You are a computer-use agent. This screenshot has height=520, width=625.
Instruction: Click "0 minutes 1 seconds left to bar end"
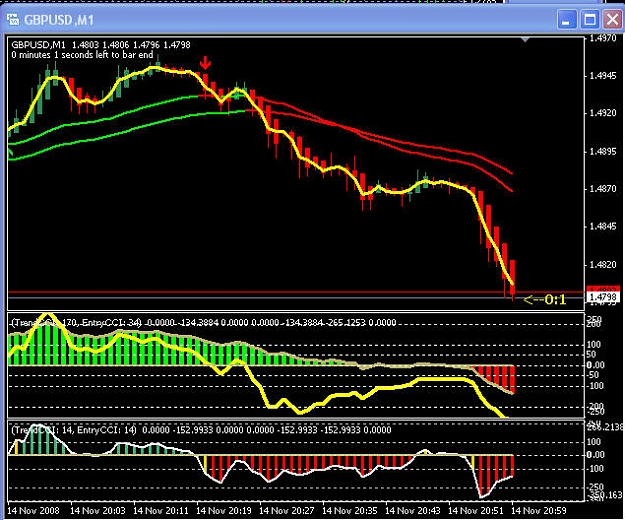[82, 55]
